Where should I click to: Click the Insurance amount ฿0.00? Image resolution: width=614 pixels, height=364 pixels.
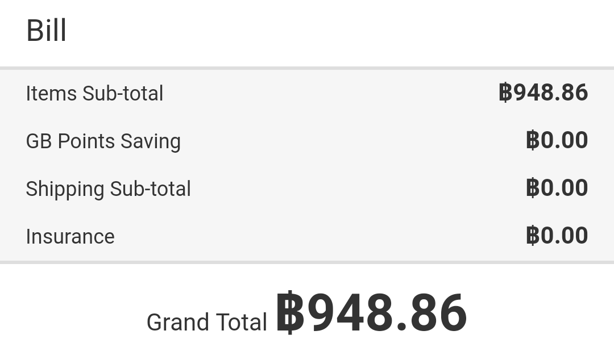pyautogui.click(x=557, y=235)
